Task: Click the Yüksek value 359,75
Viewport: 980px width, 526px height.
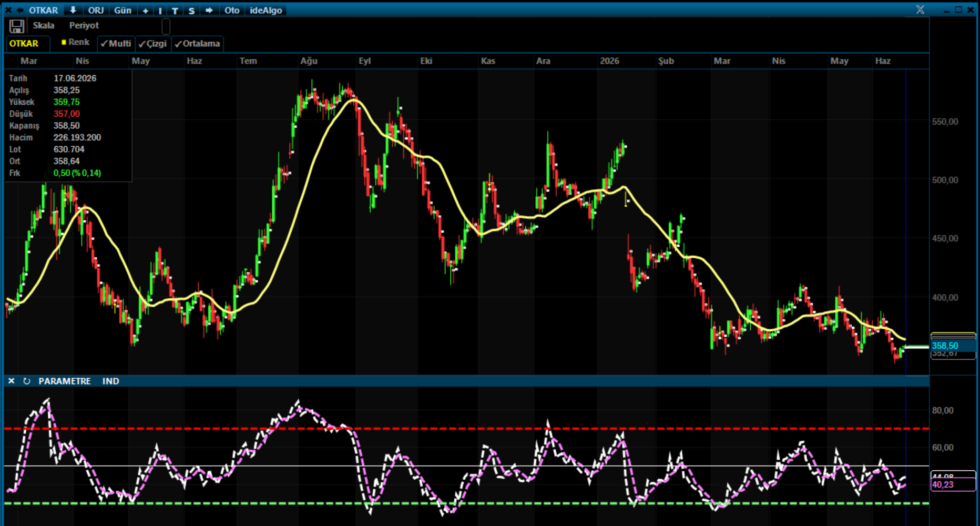Action: 66,102
